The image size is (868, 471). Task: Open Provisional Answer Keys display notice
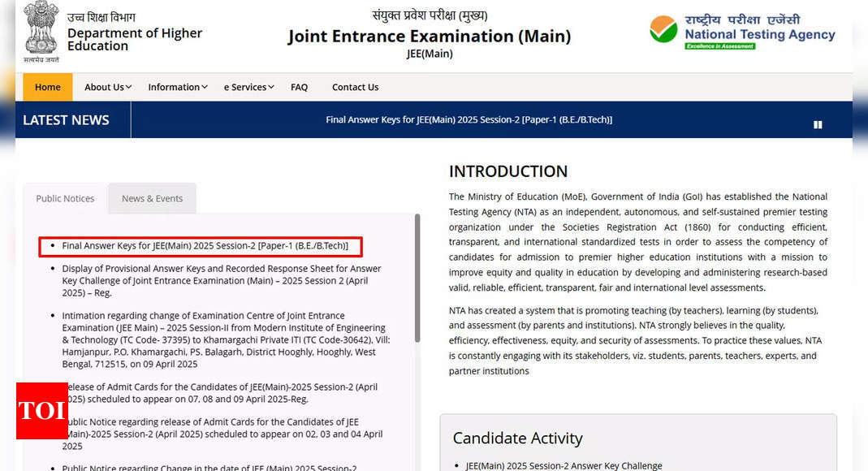coord(221,280)
